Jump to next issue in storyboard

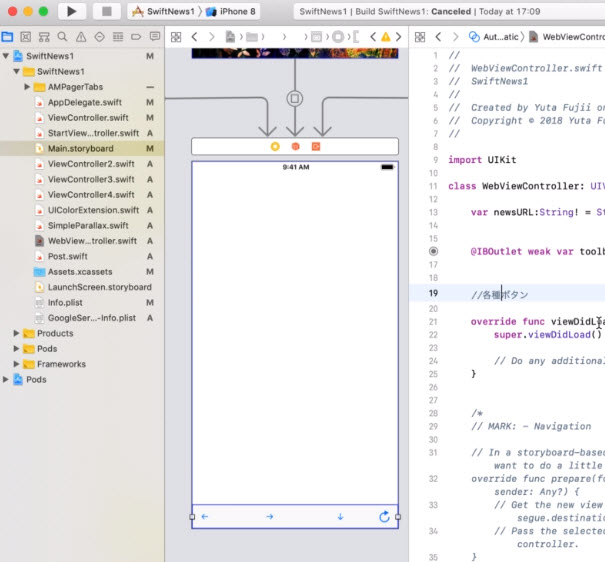(399, 37)
